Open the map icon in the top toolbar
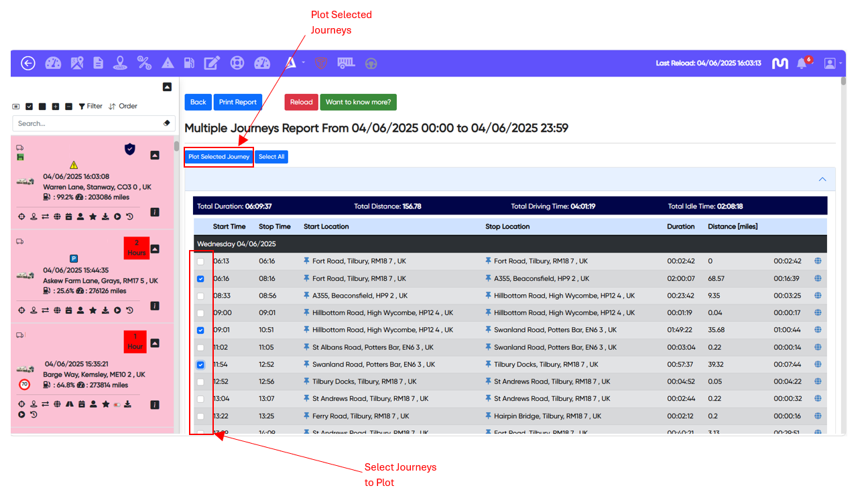Screen dimensions: 868x488 [x=76, y=62]
